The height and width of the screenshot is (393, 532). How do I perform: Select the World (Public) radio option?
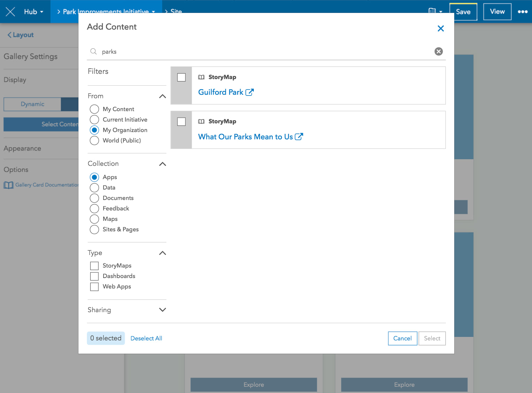(x=94, y=140)
